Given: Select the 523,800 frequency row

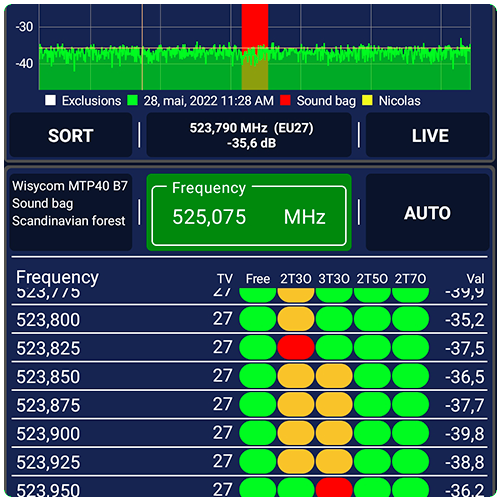Looking at the screenshot, I should coord(249,319).
